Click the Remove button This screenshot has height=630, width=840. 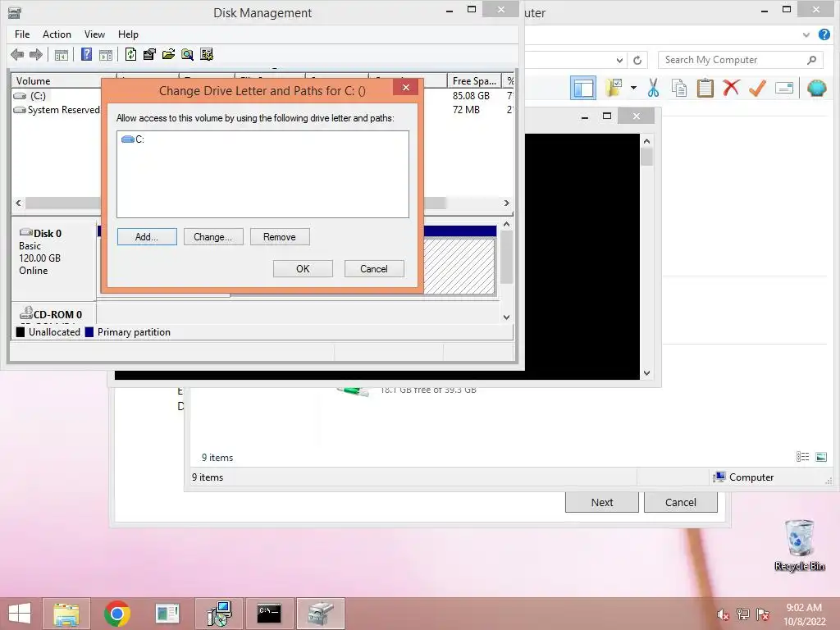280,237
